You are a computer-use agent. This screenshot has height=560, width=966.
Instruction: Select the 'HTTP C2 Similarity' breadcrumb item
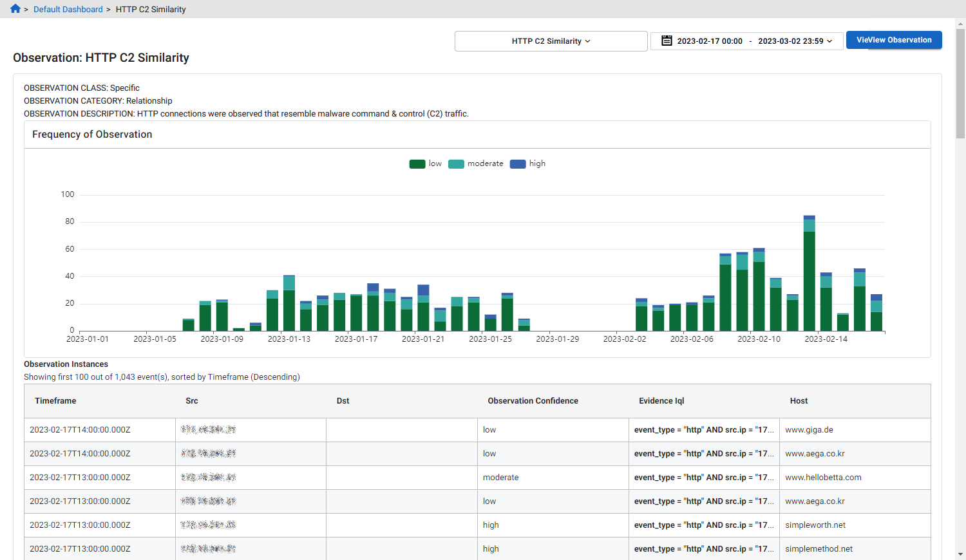click(150, 9)
